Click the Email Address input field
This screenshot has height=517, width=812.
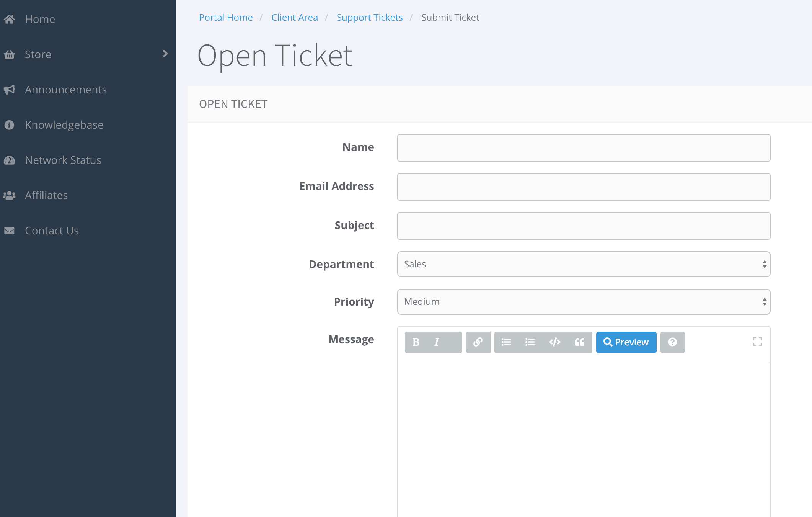pos(584,187)
